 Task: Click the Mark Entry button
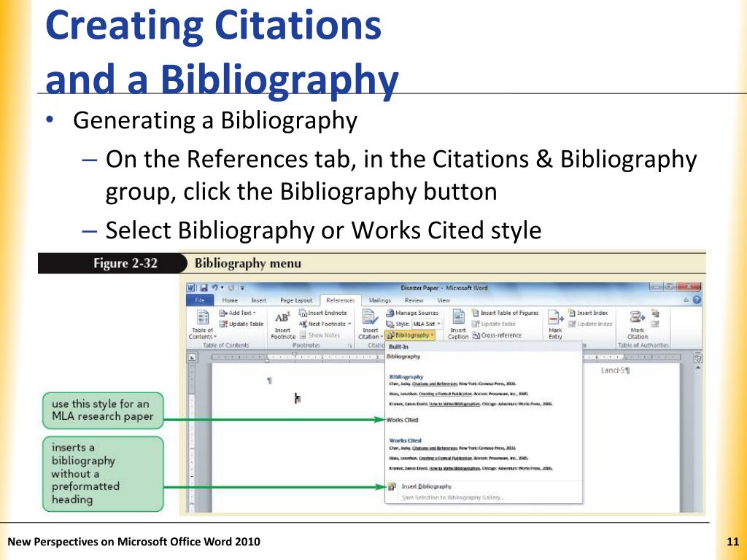pyautogui.click(x=555, y=324)
